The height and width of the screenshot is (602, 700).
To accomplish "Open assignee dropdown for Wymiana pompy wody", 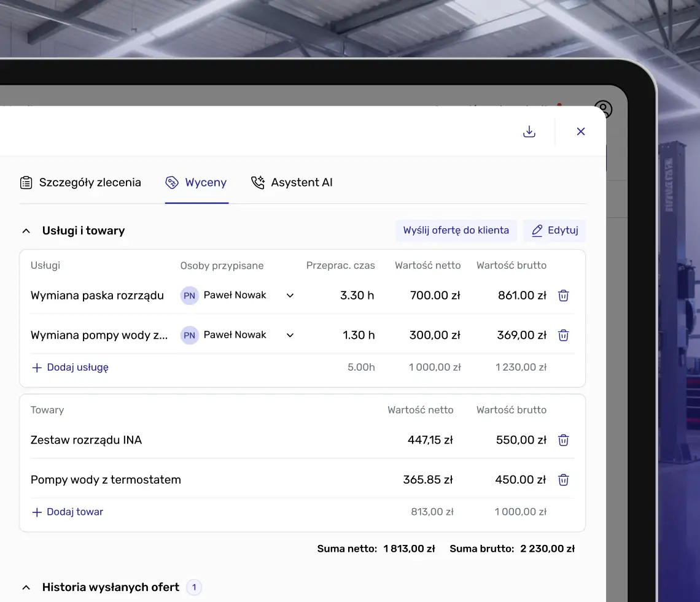I will pyautogui.click(x=290, y=335).
